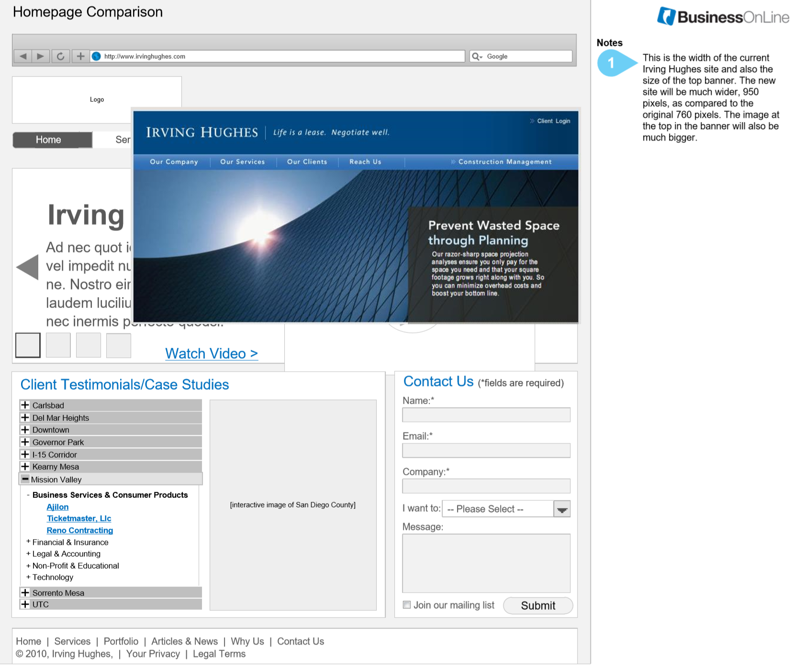This screenshot has width=804, height=672.
Task: Expand Legal & Accounting category
Action: 64,554
